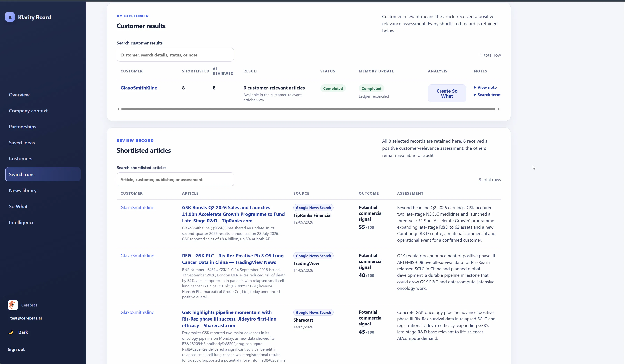Screen dimensions: 625x364
Task: Click the right arrow of the table scrollbar
Action: click(x=499, y=109)
